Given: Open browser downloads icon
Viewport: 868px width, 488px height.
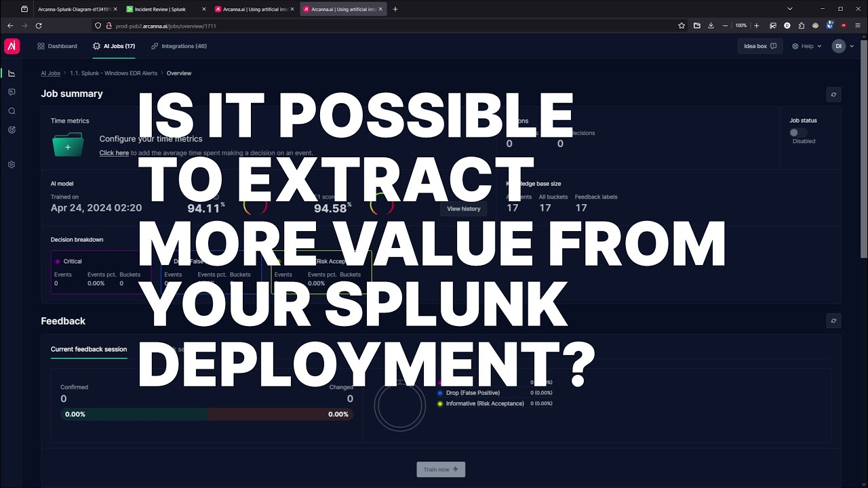Looking at the screenshot, I should point(711,26).
